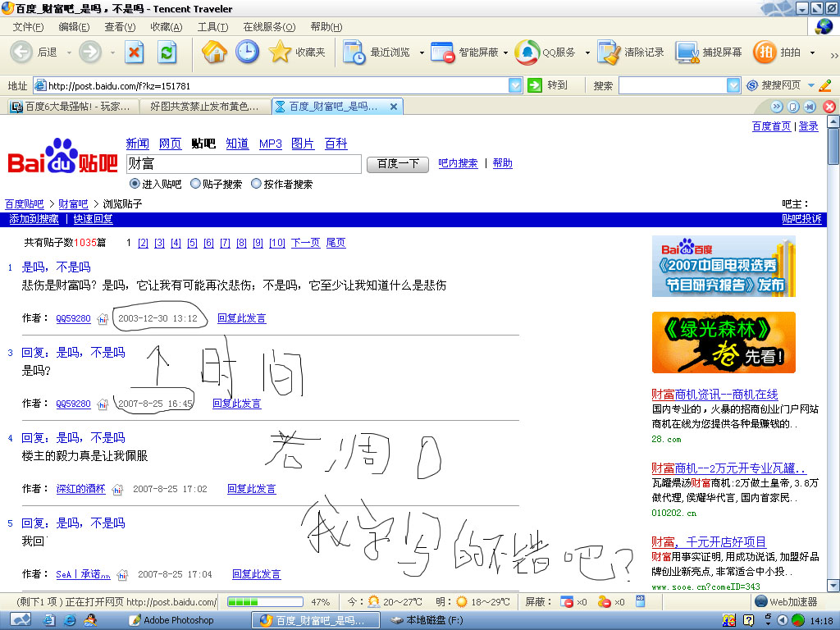Click the 财富 search input field
This screenshot has height=630, width=840.
point(244,164)
